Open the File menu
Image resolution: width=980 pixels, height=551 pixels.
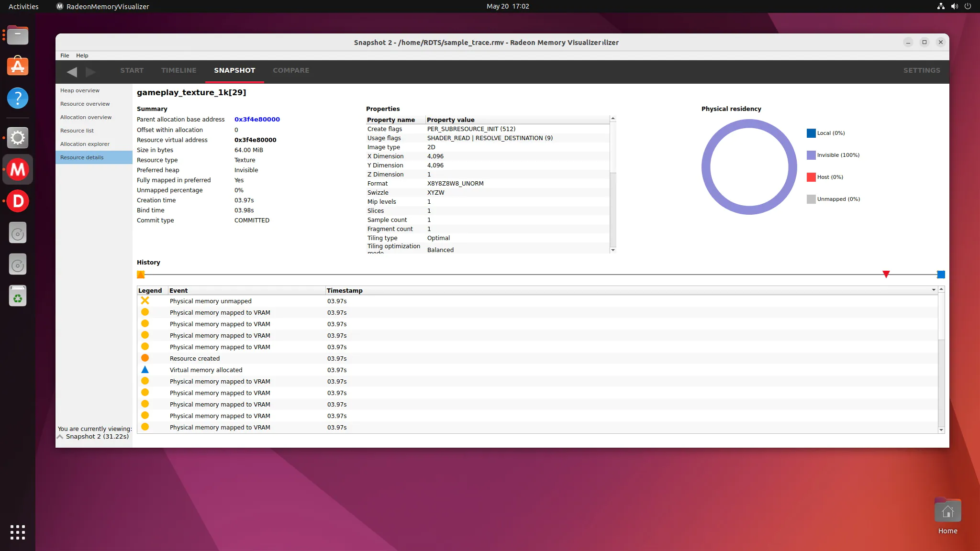pos(65,55)
